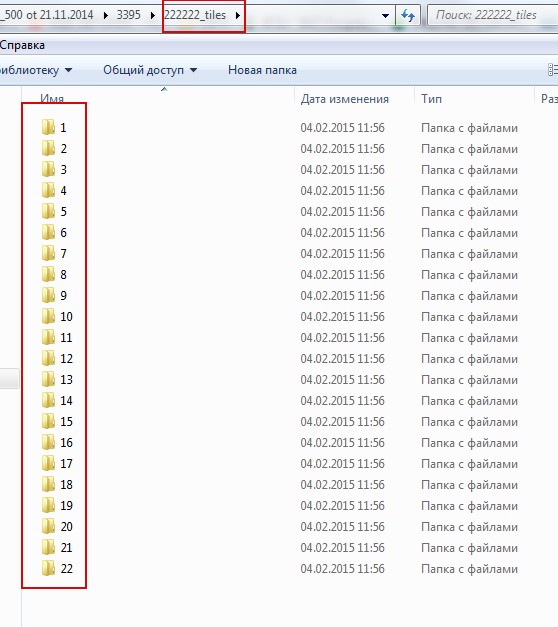The image size is (558, 627).
Task: Click folder icon named 19
Action: [x=48, y=505]
